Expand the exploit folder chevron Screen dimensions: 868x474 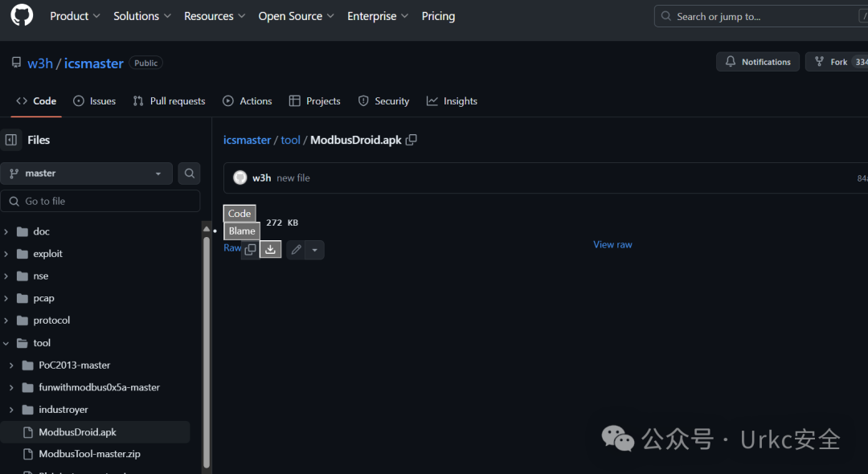6,253
